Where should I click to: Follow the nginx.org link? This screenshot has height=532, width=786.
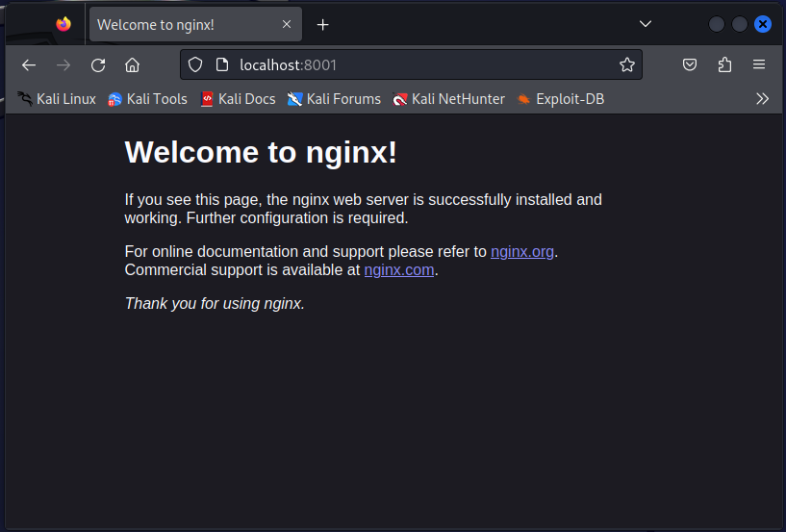(x=521, y=252)
